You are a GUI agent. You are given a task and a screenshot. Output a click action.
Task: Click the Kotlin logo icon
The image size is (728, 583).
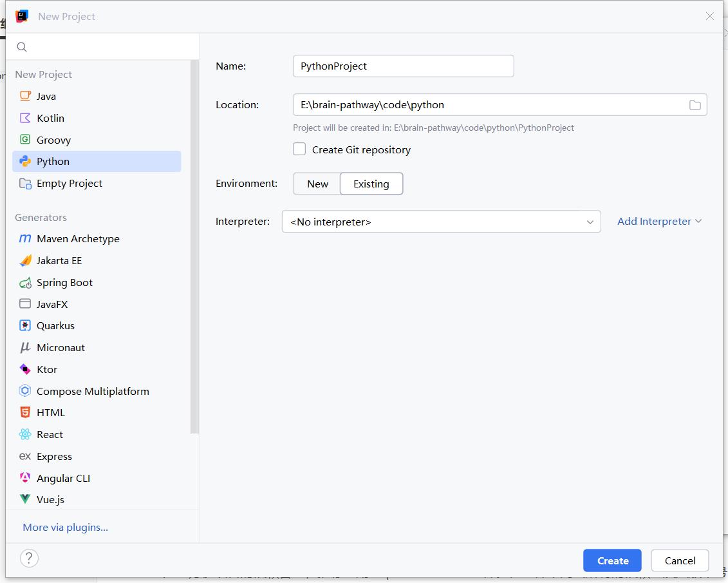[25, 118]
